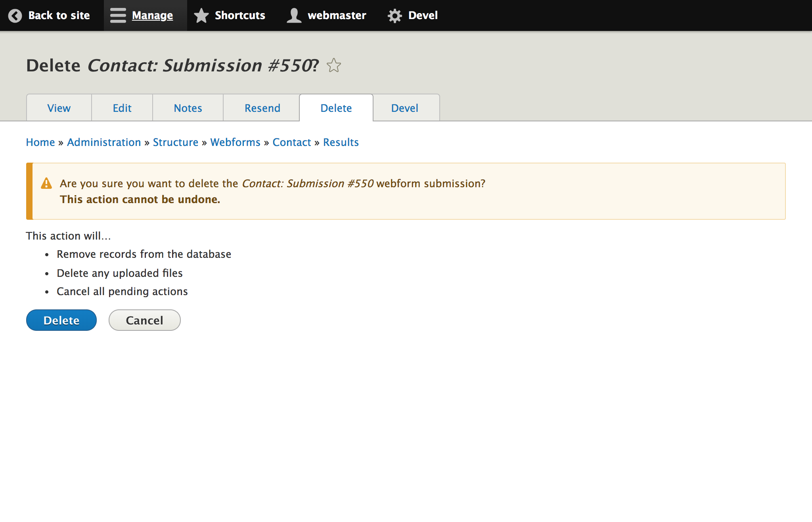Click the webmaster user icon
The width and height of the screenshot is (812, 522).
click(293, 15)
